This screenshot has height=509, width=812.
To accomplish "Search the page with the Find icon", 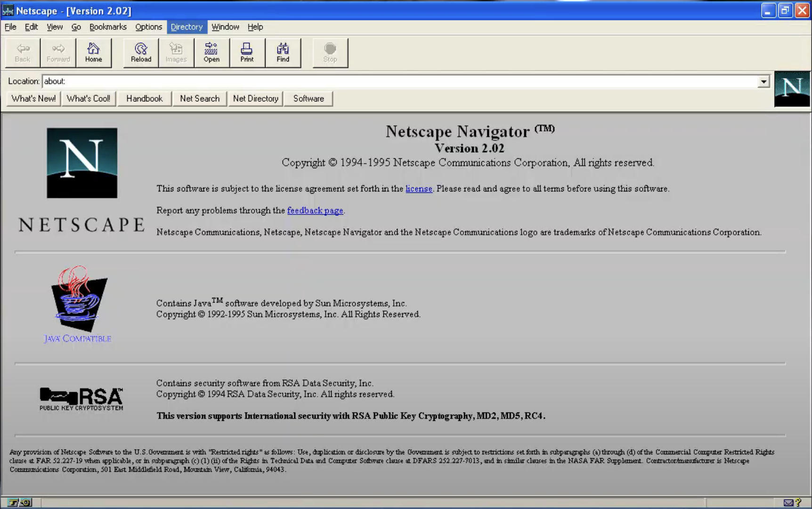I will pos(283,53).
